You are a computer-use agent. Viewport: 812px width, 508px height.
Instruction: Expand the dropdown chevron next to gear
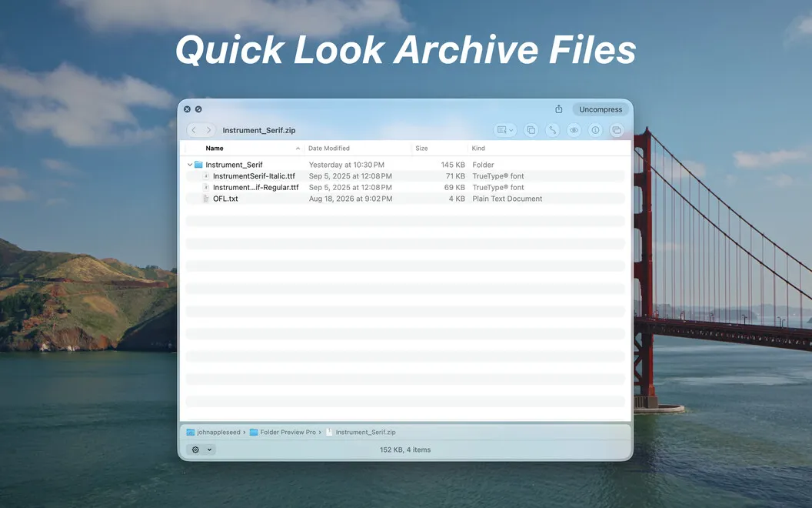pyautogui.click(x=209, y=450)
